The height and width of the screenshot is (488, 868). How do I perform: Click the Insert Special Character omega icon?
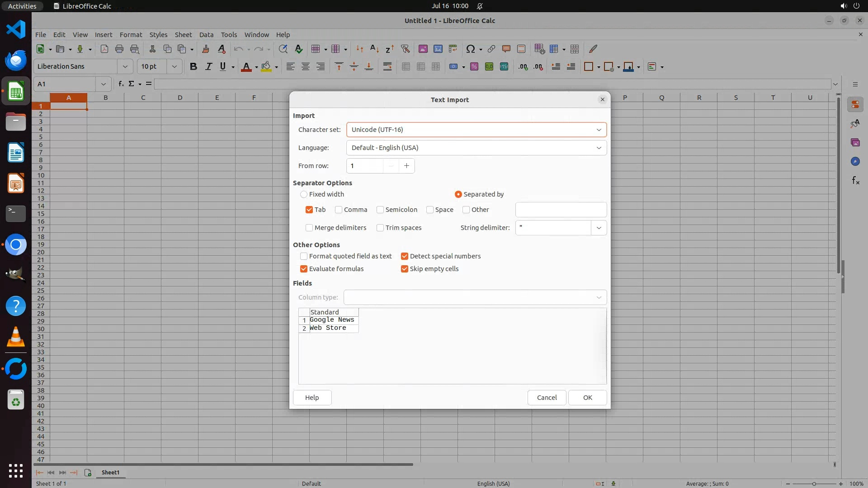coord(470,49)
